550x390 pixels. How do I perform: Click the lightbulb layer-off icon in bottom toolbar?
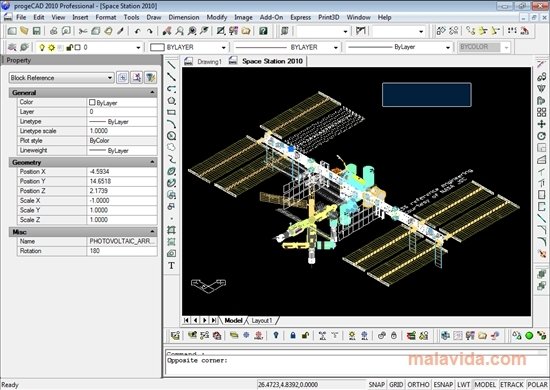[x=276, y=335]
